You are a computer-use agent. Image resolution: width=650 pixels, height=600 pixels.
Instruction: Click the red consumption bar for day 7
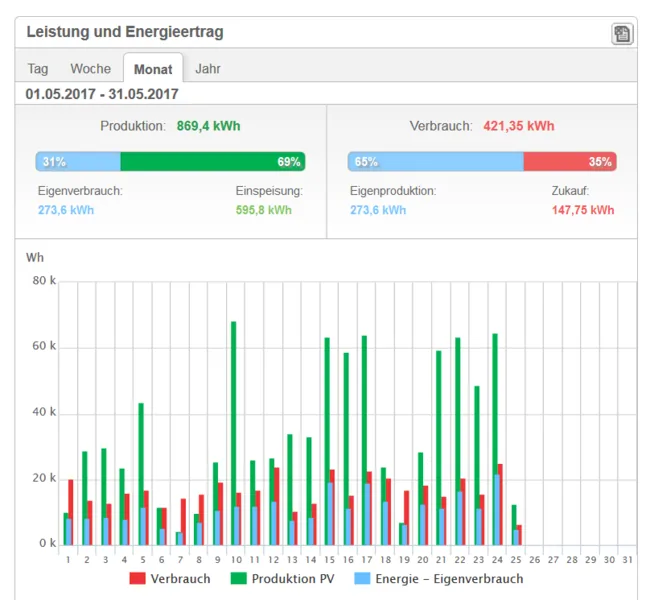pyautogui.click(x=183, y=522)
